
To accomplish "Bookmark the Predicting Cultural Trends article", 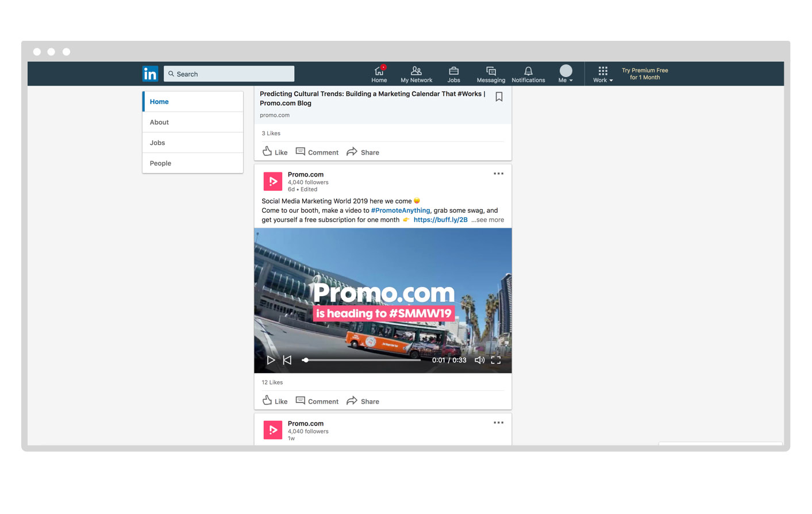I will (499, 97).
